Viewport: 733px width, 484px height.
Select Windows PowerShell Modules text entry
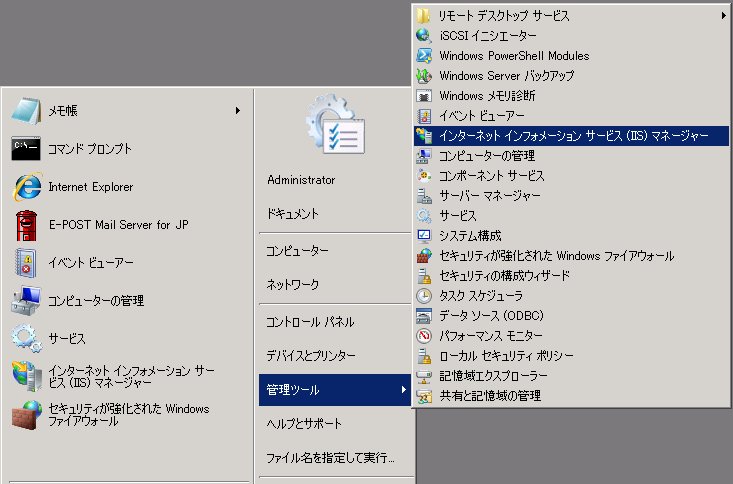514,56
